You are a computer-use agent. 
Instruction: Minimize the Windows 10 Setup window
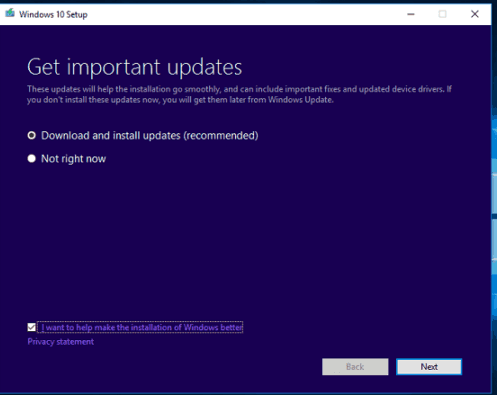pos(411,14)
